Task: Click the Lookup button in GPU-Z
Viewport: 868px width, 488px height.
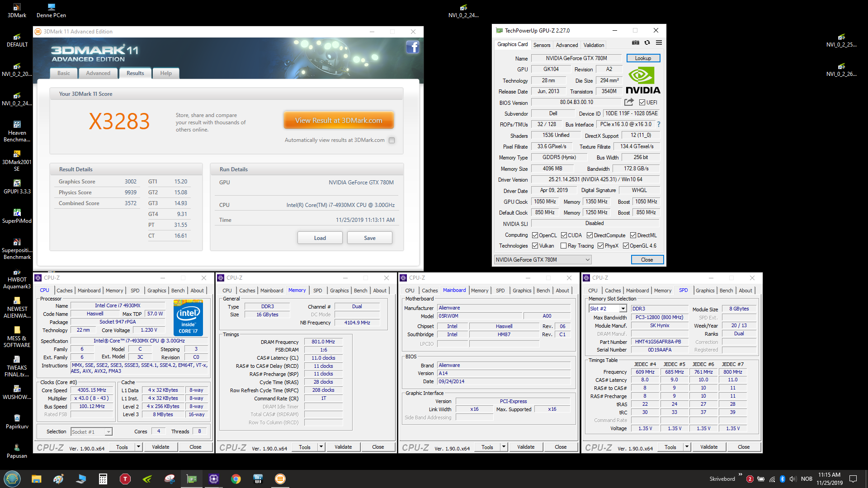Action: [643, 58]
